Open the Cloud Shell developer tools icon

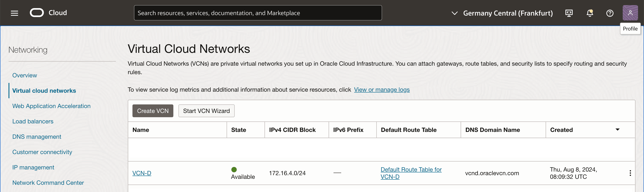tap(569, 13)
